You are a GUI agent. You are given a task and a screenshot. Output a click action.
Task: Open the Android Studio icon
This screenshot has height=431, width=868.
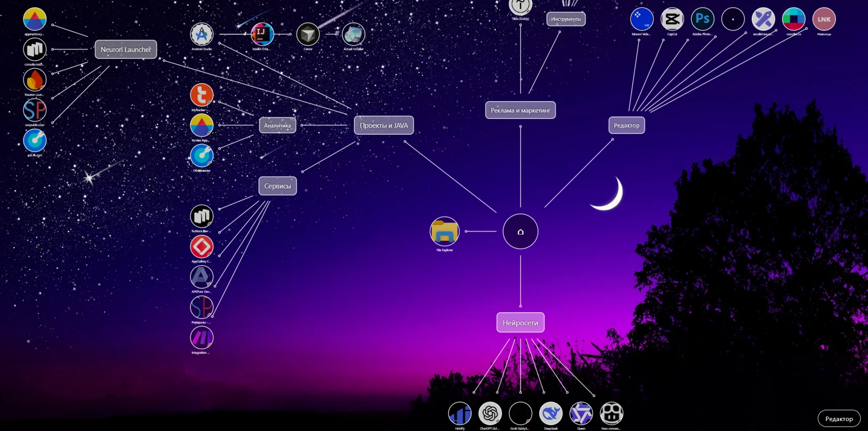pos(202,34)
